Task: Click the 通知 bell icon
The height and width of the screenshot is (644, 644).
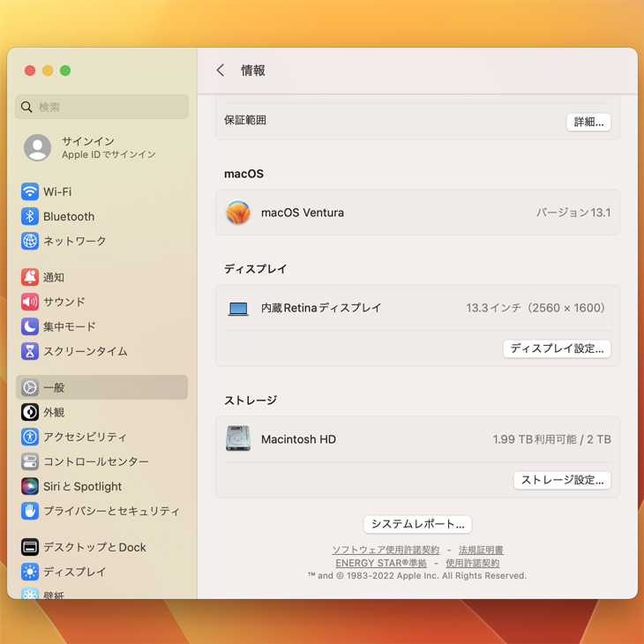Action: click(30, 277)
